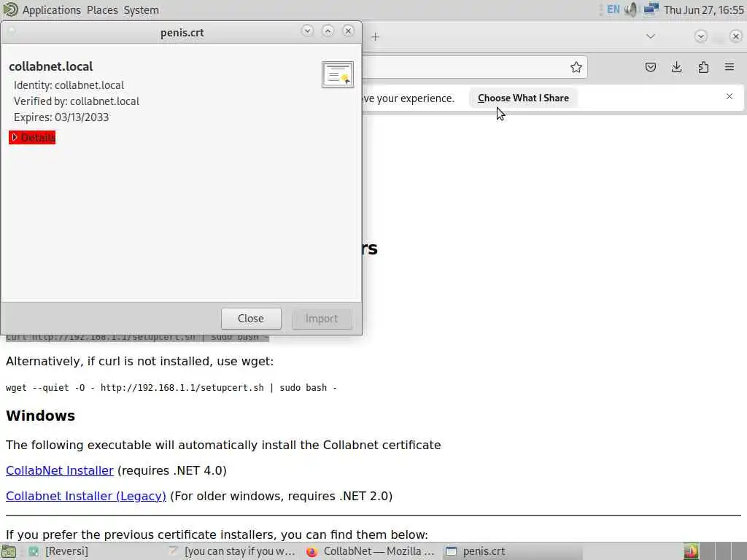Minimize the Firefox window with the down-chevron button
Screen dimensions: 747x560
(700, 36)
